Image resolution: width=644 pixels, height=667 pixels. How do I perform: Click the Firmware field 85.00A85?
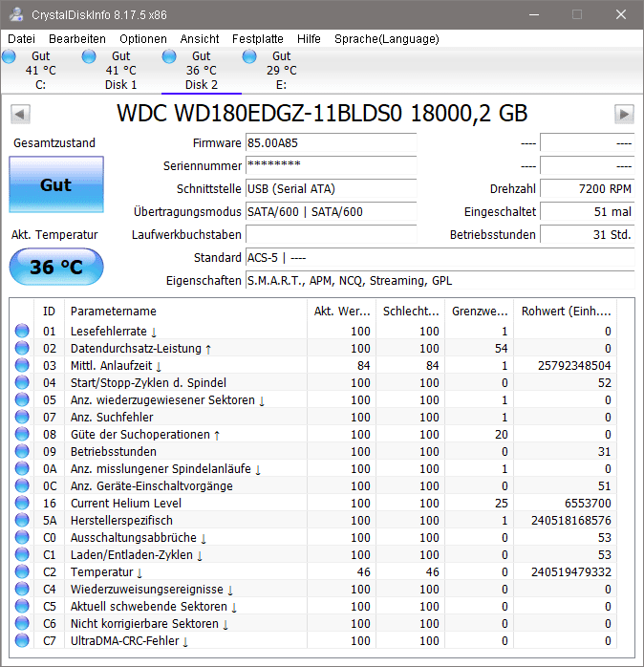[331, 143]
